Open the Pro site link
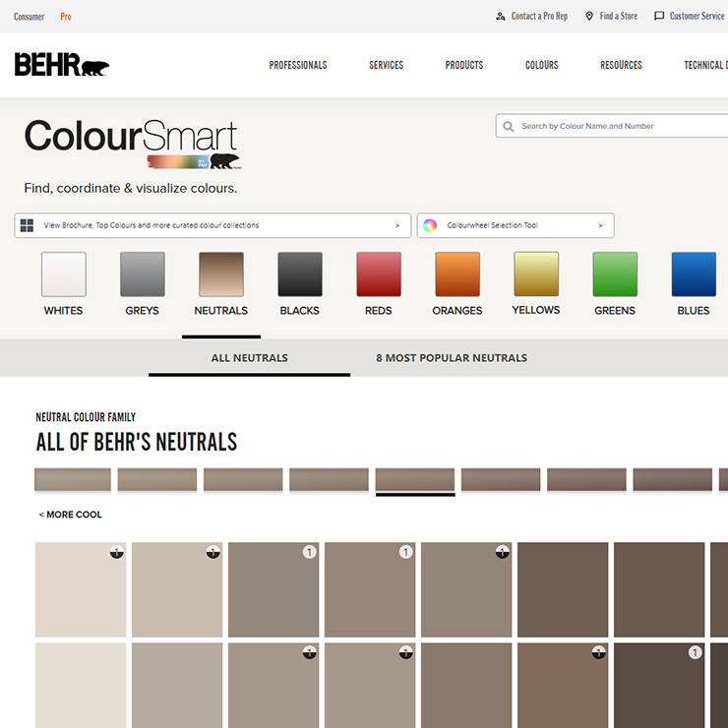This screenshot has width=728, height=728. (x=66, y=17)
